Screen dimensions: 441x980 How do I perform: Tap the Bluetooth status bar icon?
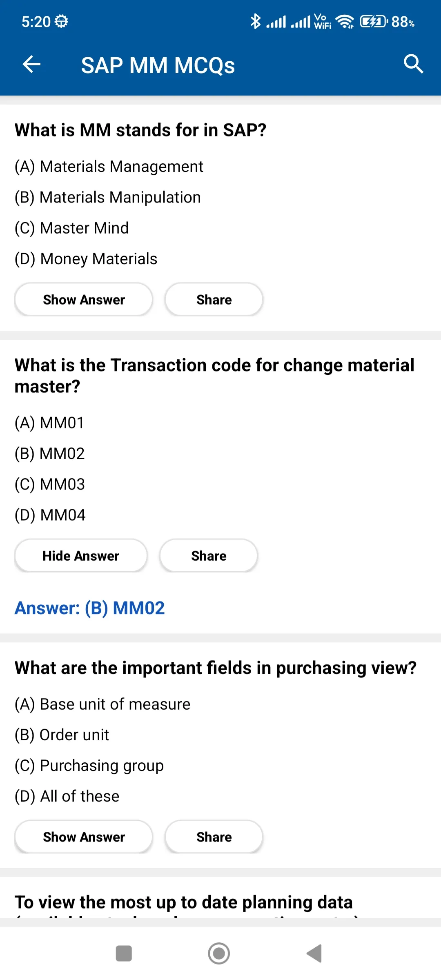(255, 21)
